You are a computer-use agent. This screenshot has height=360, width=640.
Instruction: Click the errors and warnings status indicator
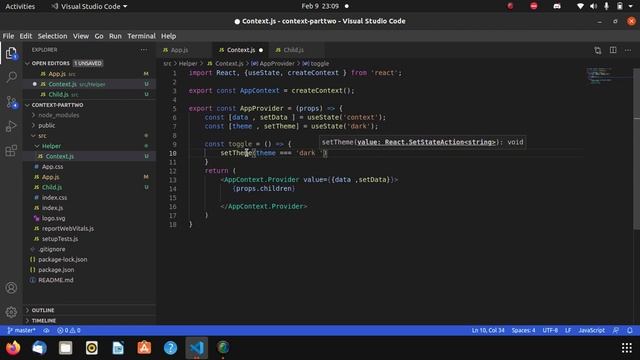point(69,330)
